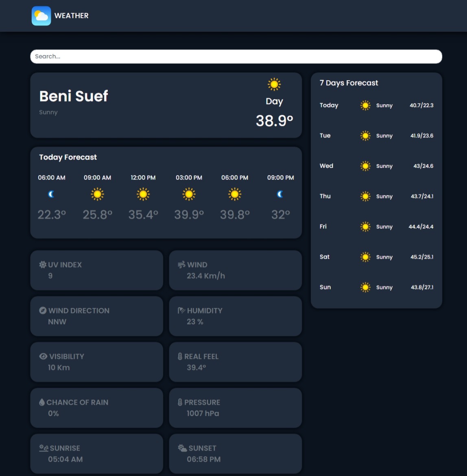
Task: Click the sun icon above Day
Action: pos(274,84)
